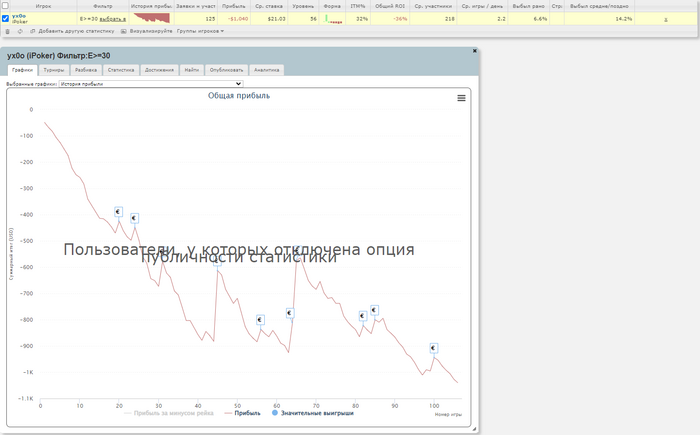Click the euro win marker near game 100
Viewport: 700px width, 435px height.
coord(433,347)
